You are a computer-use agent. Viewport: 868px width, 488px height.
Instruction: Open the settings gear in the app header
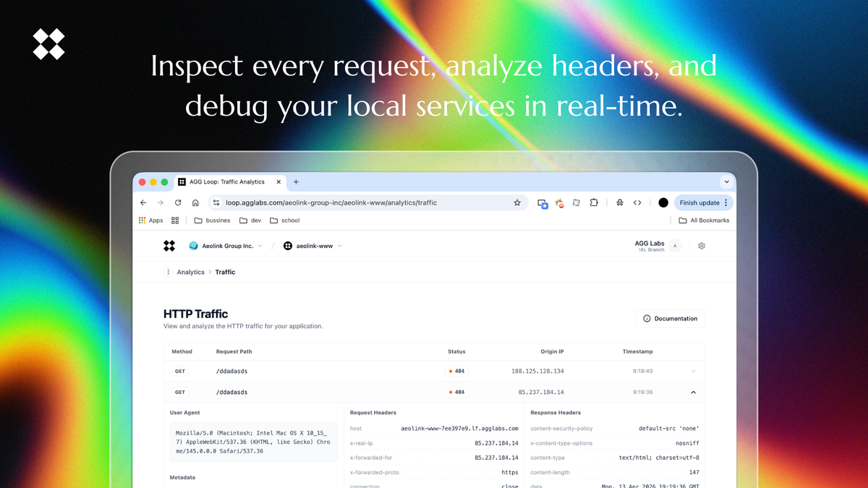[701, 246]
